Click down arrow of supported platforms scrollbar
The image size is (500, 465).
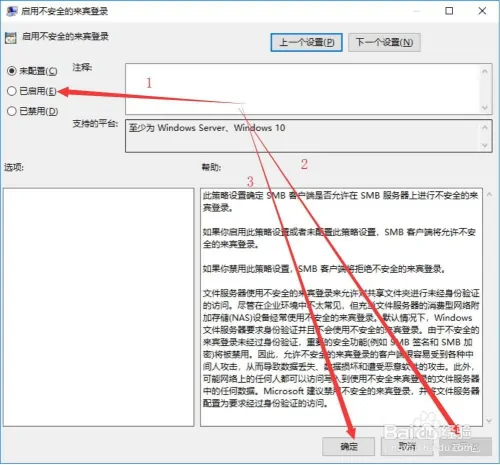click(x=485, y=145)
